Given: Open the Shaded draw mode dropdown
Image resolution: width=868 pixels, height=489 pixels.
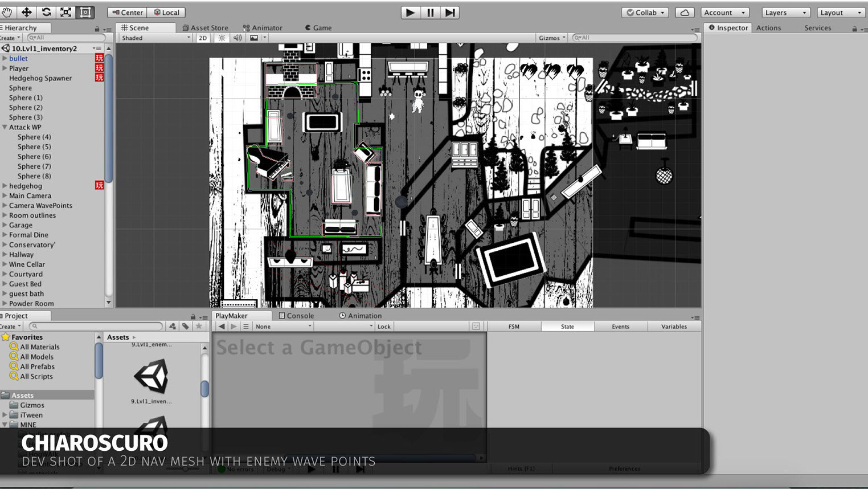Looking at the screenshot, I should pos(155,38).
